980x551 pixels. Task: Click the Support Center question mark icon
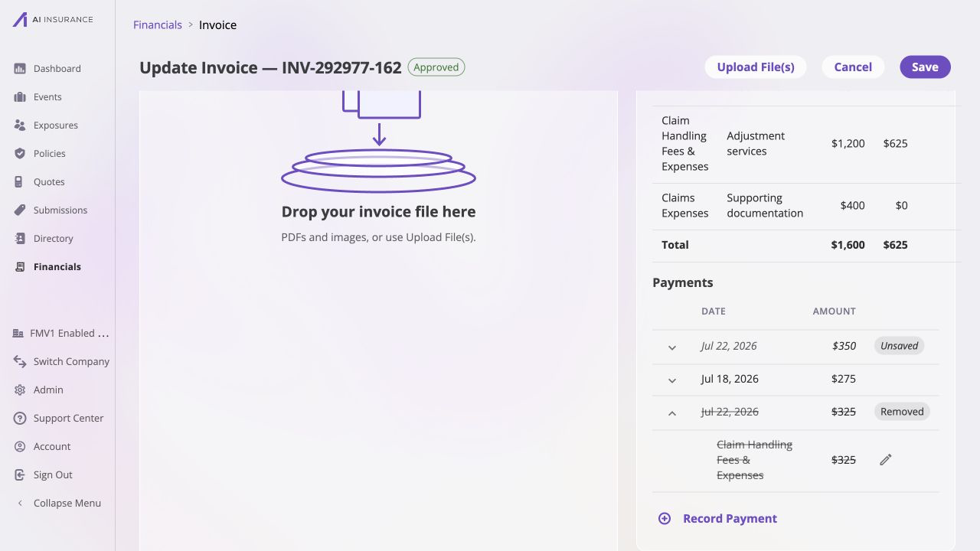tap(20, 419)
